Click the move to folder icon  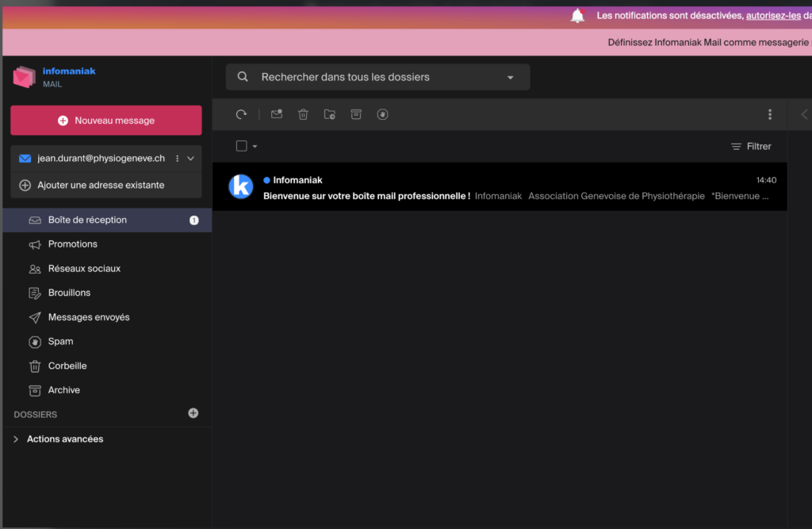pyautogui.click(x=330, y=114)
